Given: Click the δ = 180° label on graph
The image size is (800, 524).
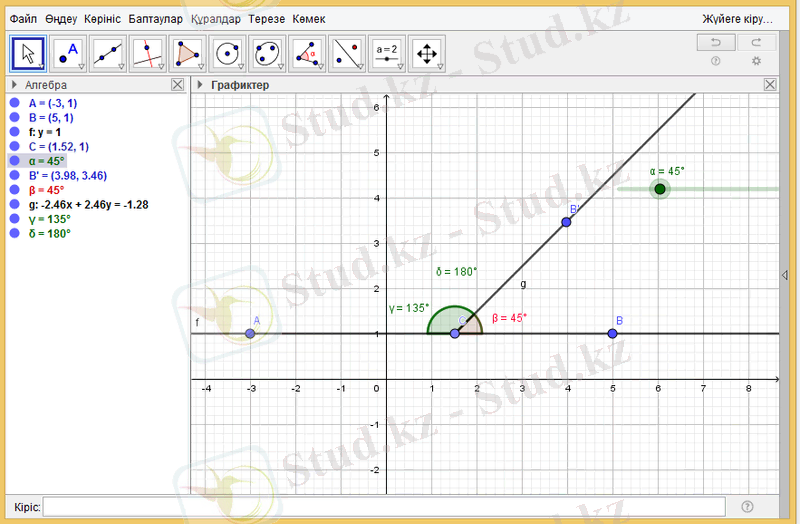Looking at the screenshot, I should point(456,272).
